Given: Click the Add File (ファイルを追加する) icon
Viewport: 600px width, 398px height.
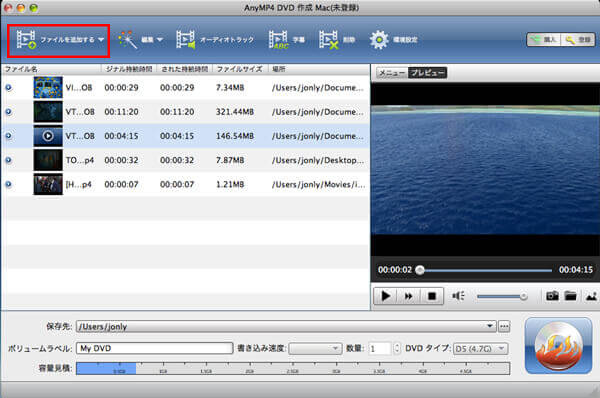Looking at the screenshot, I should (x=26, y=39).
